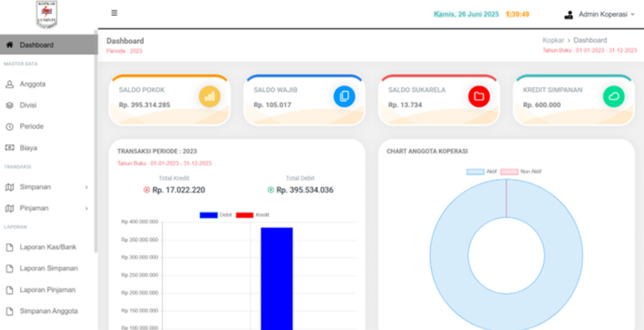The height and width of the screenshot is (330, 644).
Task: Click the Total Kredit amount Rp. 17.022.220
Action: point(179,190)
